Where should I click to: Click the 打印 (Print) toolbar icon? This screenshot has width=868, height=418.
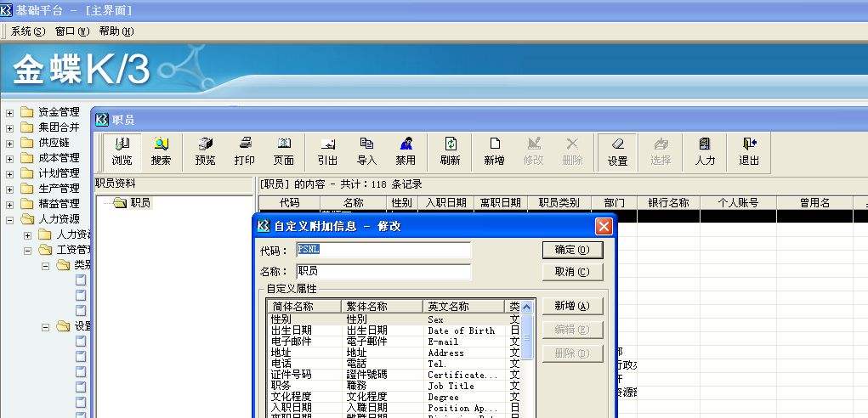[x=245, y=152]
